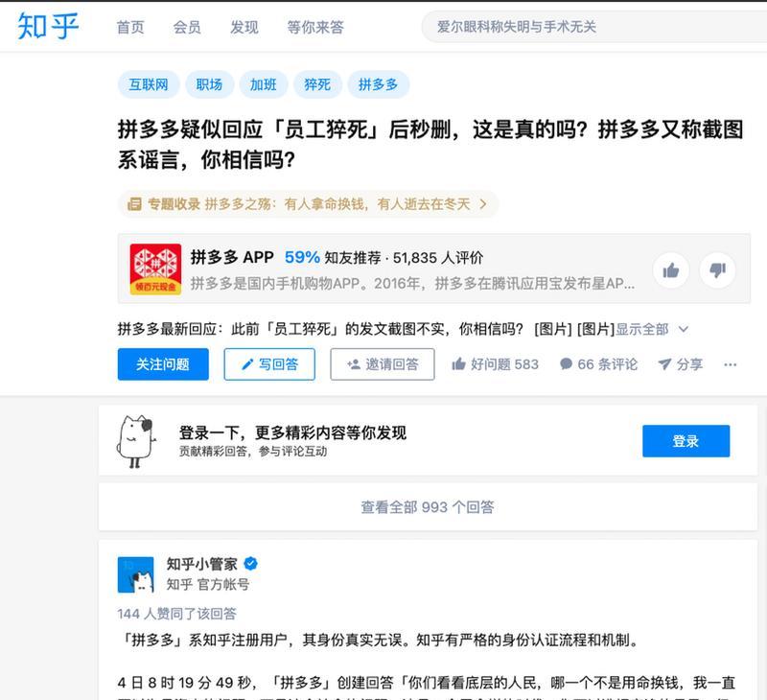Image resolution: width=767 pixels, height=700 pixels.
Task: Click the arrow at end of 专题收录 banner
Action: [x=483, y=204]
